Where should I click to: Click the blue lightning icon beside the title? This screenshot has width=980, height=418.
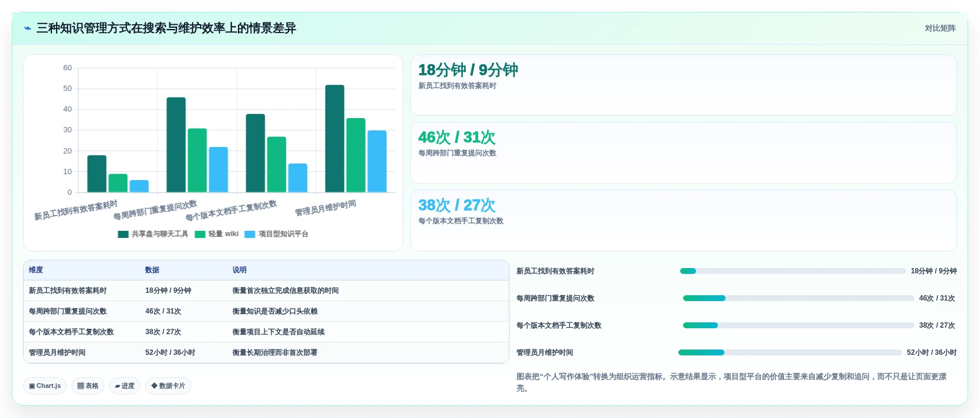27,28
